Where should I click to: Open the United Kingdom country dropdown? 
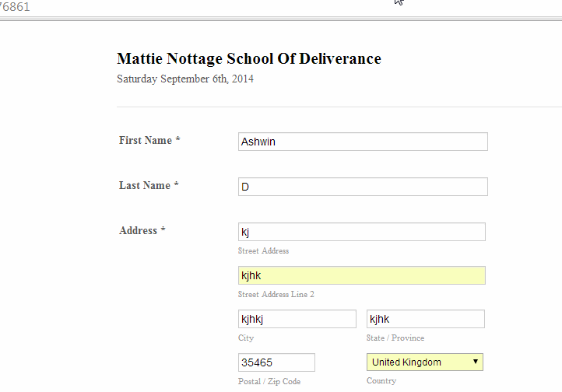[424, 362]
